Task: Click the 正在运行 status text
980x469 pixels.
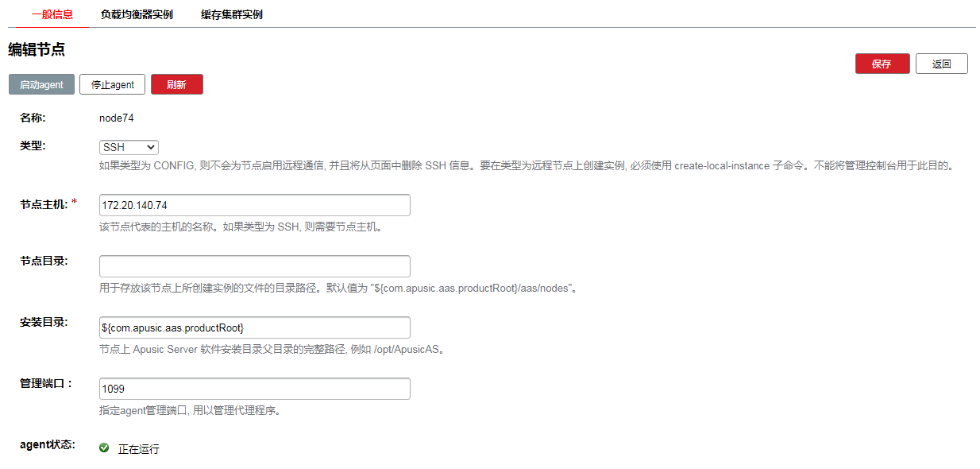Action: click(x=139, y=449)
